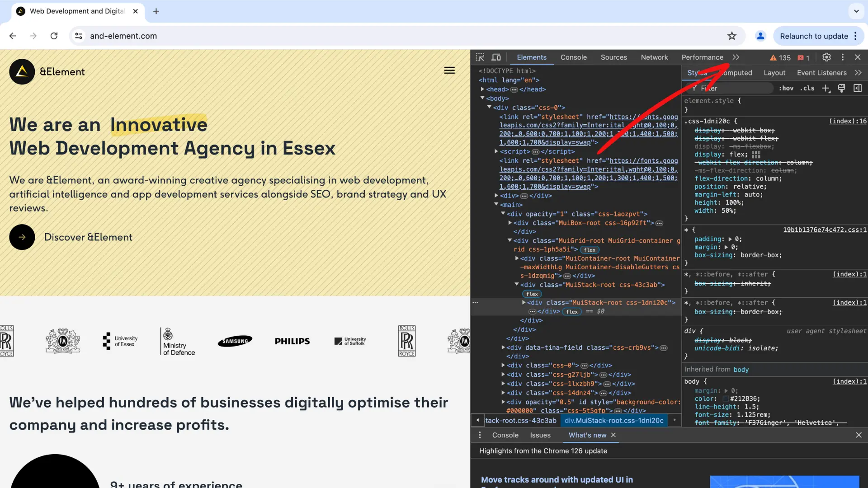This screenshot has width=868, height=488.
Task: Bookmark this page with the star icon
Action: pos(732,36)
